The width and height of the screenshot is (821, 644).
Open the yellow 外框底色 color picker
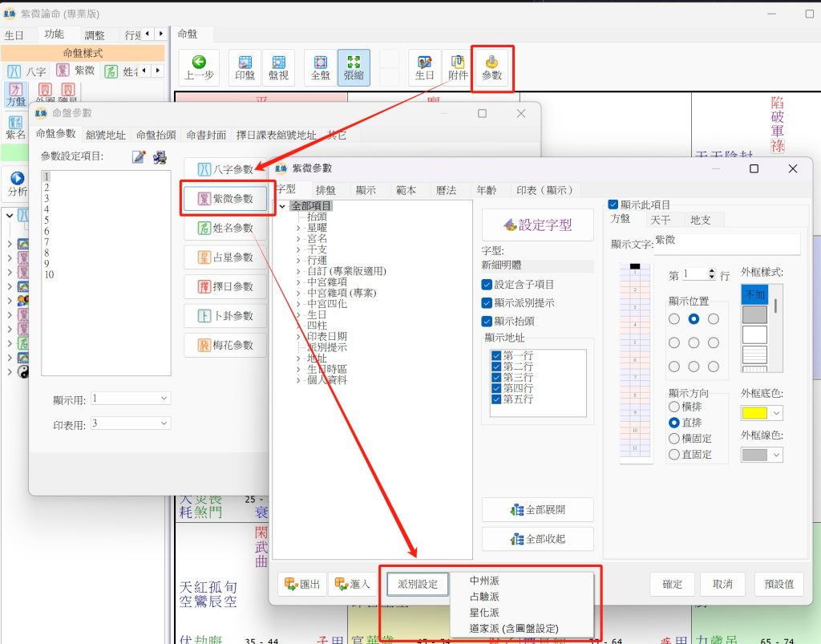point(762,413)
